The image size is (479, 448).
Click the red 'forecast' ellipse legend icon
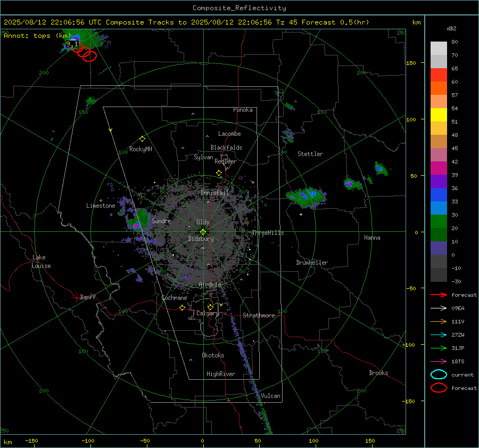(439, 388)
